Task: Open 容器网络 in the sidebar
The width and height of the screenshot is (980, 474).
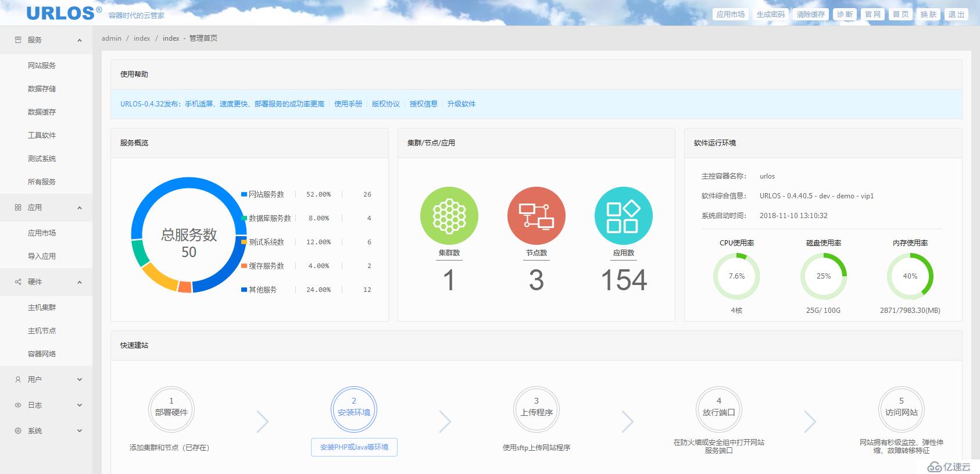Action: click(42, 354)
